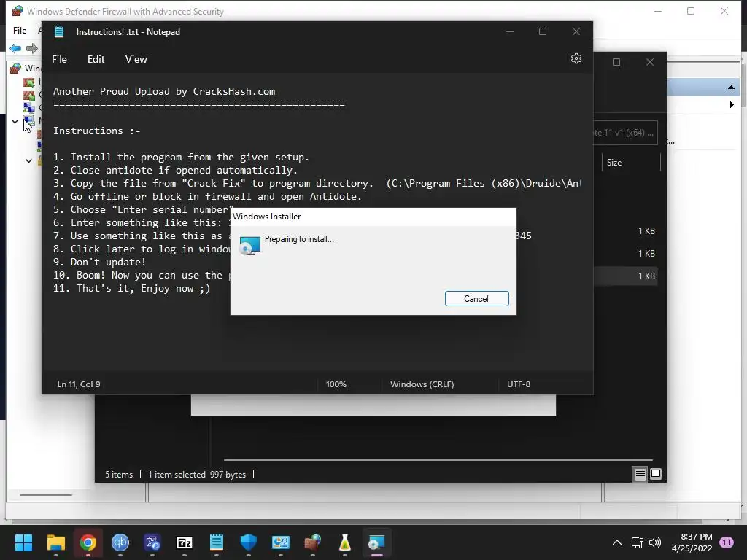Click zoom level 100% in Notepad status bar
747x560 pixels.
pos(336,384)
